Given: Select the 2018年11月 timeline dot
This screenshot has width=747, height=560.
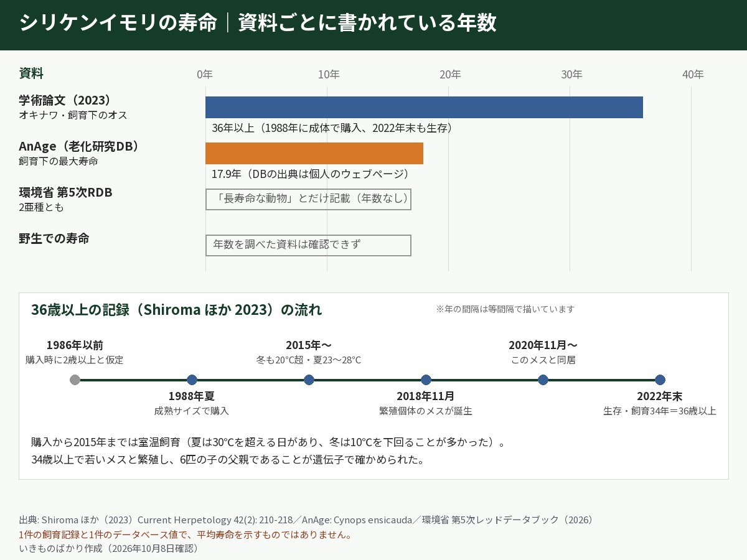Looking at the screenshot, I should pos(426,380).
